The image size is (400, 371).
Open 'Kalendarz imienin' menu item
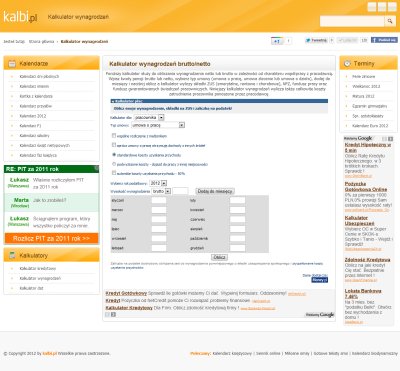click(34, 86)
